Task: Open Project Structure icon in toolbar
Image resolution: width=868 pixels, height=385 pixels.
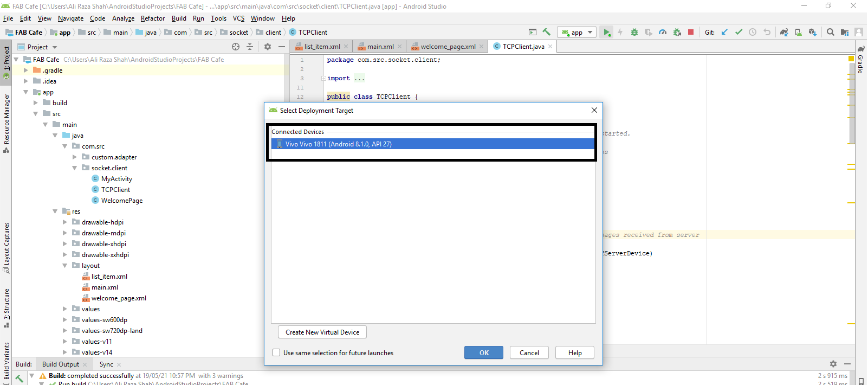Action: coord(845,32)
